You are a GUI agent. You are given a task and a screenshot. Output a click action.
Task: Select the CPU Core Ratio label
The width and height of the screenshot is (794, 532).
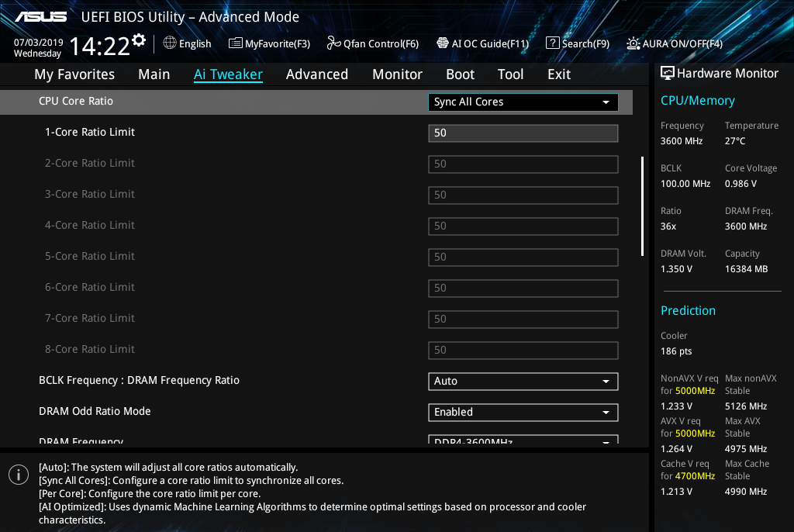click(x=76, y=101)
